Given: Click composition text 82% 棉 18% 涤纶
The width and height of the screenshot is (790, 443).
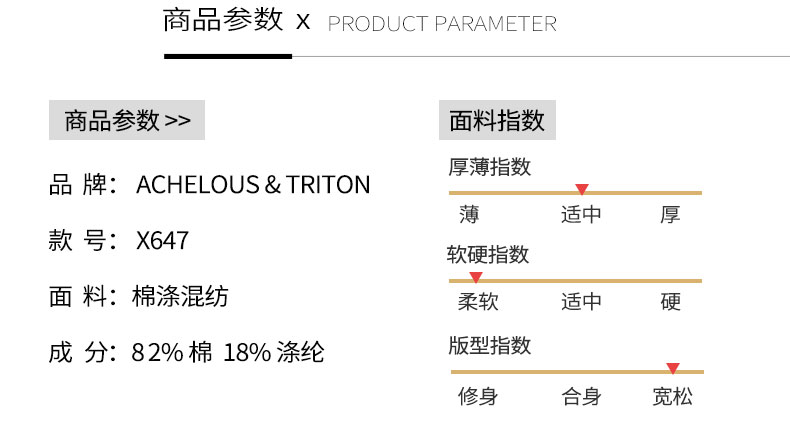Looking at the screenshot, I should [x=228, y=352].
